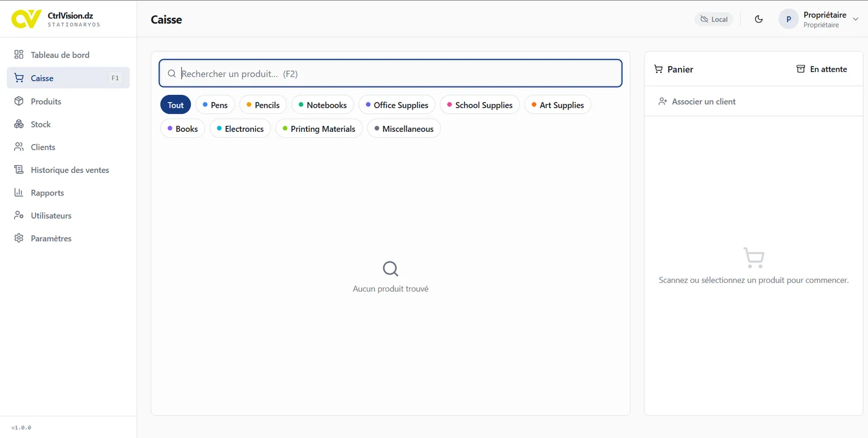The width and height of the screenshot is (868, 438).
Task: Open the Stock section
Action: pyautogui.click(x=68, y=124)
